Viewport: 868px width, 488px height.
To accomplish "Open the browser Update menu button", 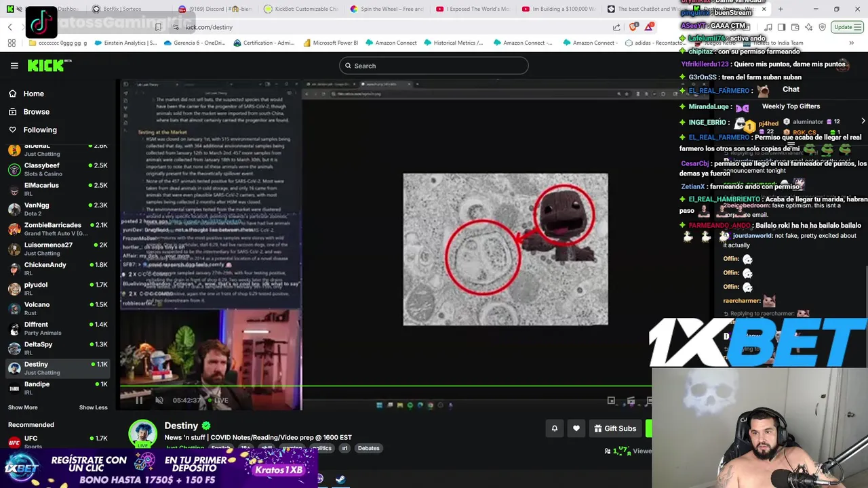I will click(848, 27).
